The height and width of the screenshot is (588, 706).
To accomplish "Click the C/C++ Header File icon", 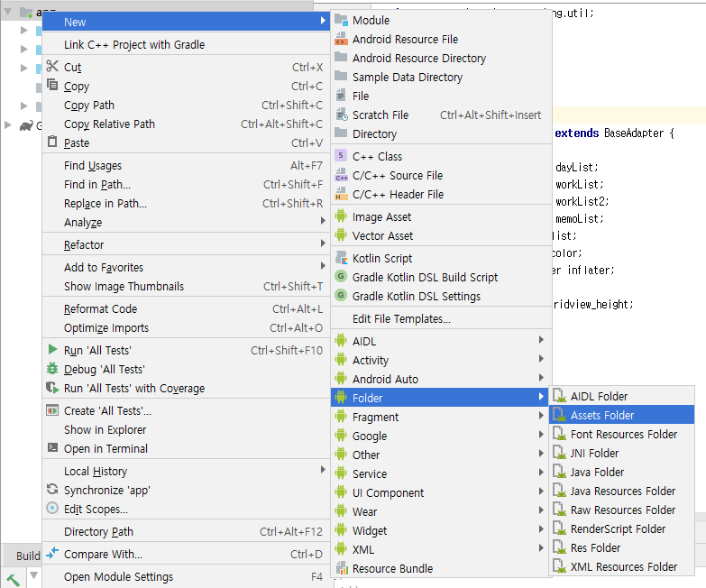I will pyautogui.click(x=342, y=194).
